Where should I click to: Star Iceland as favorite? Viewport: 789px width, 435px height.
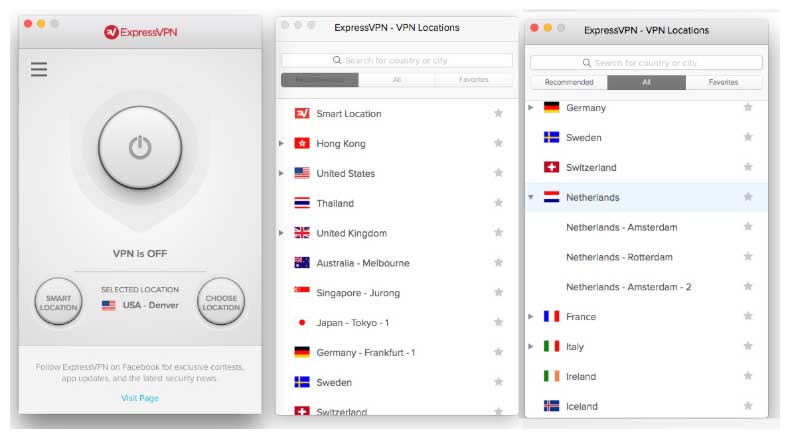coord(748,405)
